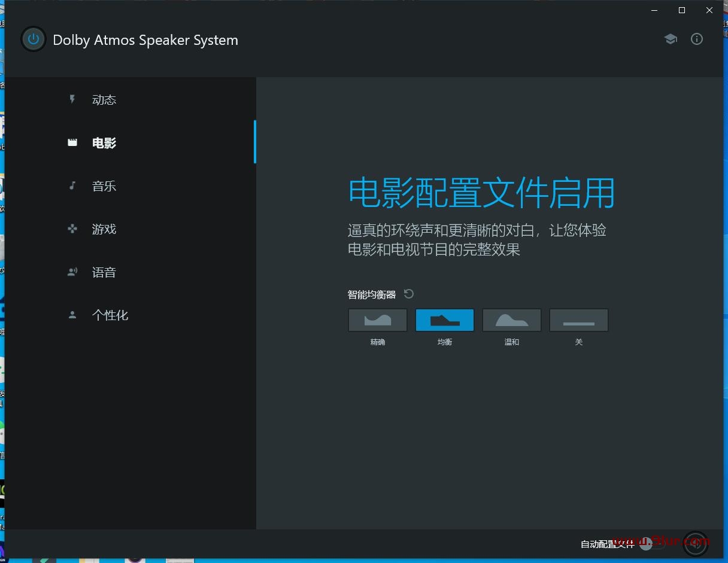Select the 游戏 profile
The width and height of the screenshot is (728, 563).
(x=131, y=229)
